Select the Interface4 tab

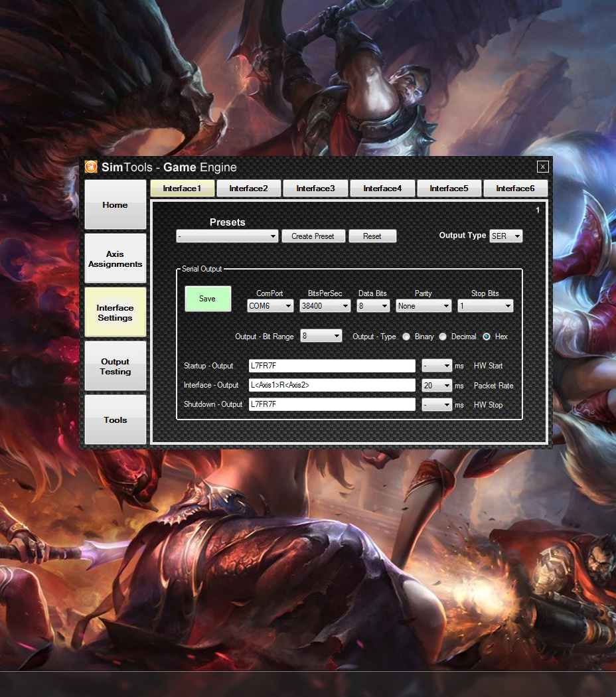click(382, 188)
